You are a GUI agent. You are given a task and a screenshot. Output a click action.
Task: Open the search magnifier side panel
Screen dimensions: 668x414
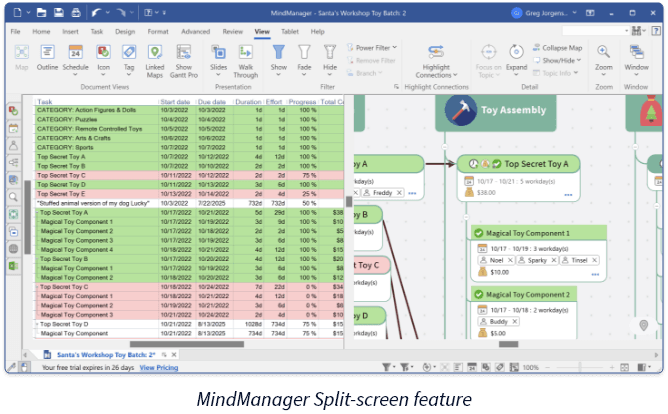14,197
